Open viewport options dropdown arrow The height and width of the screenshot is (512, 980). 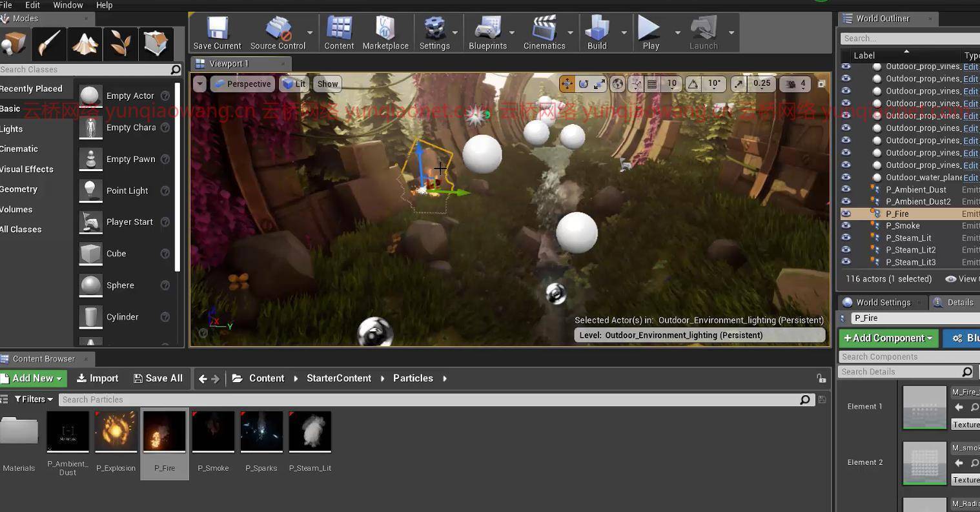(x=199, y=84)
